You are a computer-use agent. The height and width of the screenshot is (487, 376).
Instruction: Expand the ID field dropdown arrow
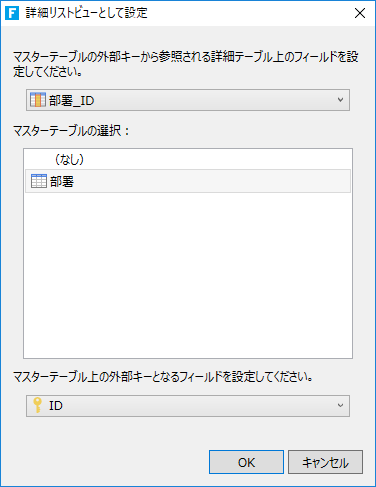340,405
